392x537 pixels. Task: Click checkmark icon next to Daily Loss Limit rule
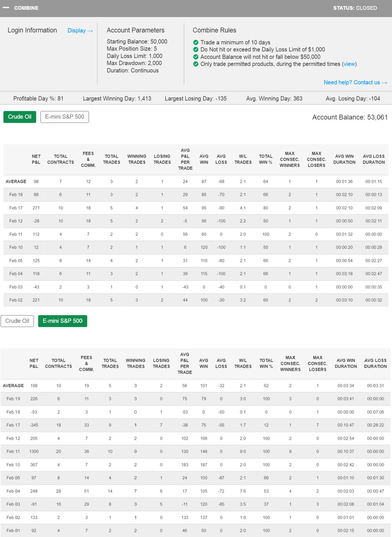click(196, 49)
